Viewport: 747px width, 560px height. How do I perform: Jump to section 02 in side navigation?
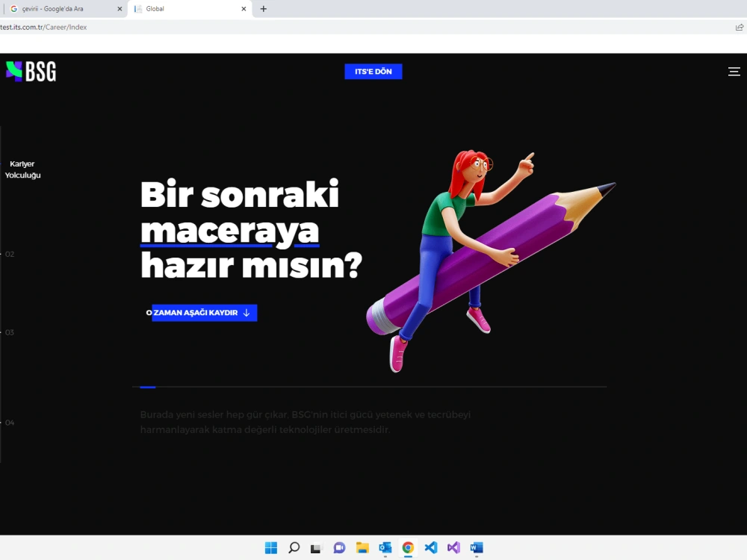coord(10,255)
